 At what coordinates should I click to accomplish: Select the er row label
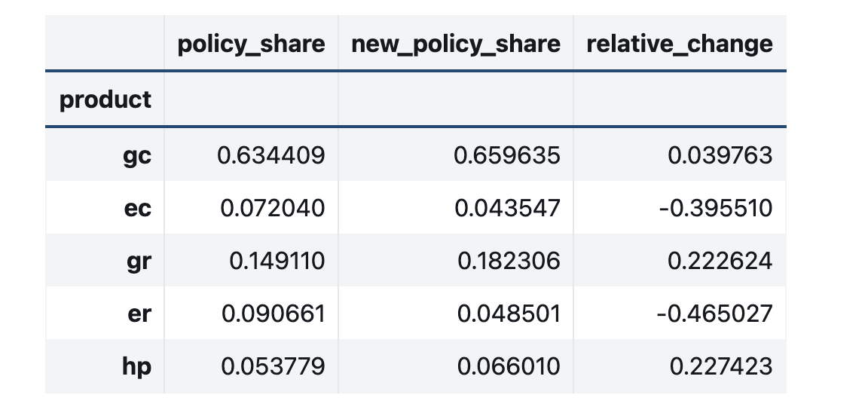click(x=138, y=314)
